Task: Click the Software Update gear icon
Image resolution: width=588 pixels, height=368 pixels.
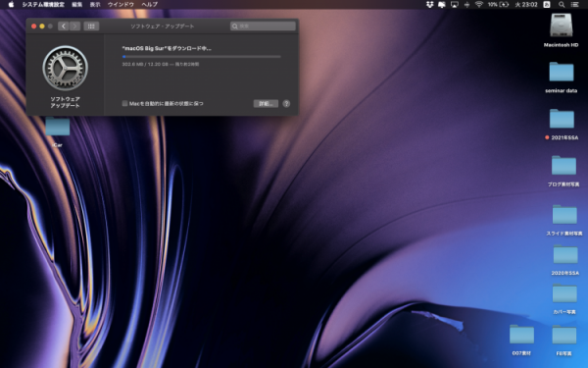Action: tap(66, 68)
